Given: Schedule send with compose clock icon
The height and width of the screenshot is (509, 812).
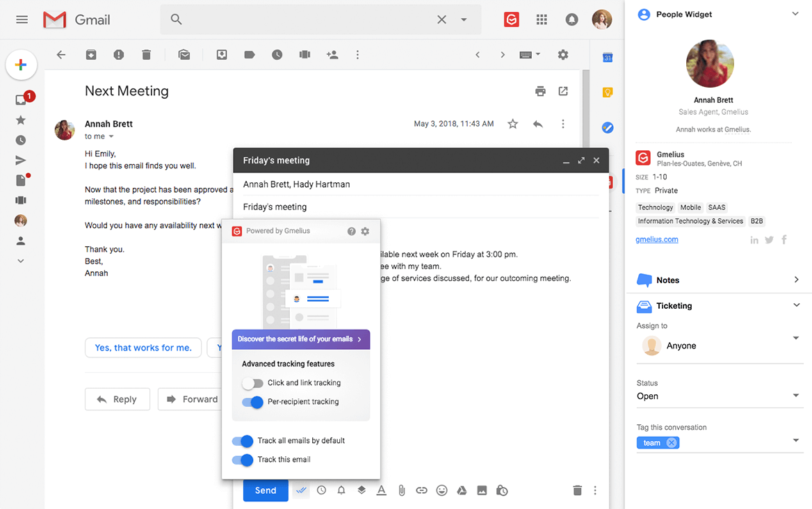Looking at the screenshot, I should pyautogui.click(x=321, y=490).
